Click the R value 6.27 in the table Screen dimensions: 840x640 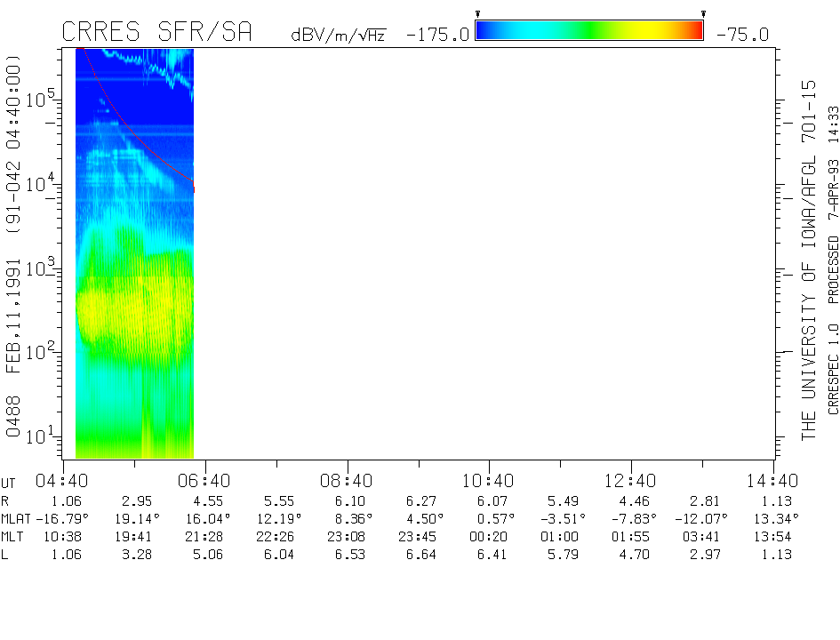pyautogui.click(x=417, y=500)
